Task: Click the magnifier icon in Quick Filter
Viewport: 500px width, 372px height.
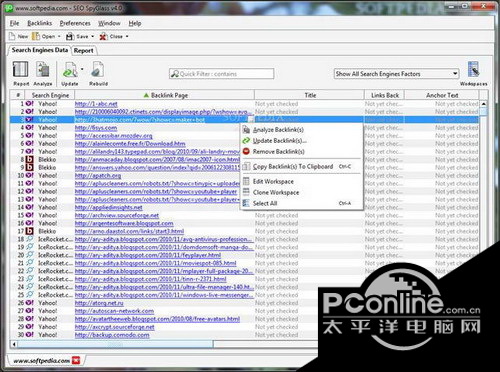Action: click(x=175, y=74)
